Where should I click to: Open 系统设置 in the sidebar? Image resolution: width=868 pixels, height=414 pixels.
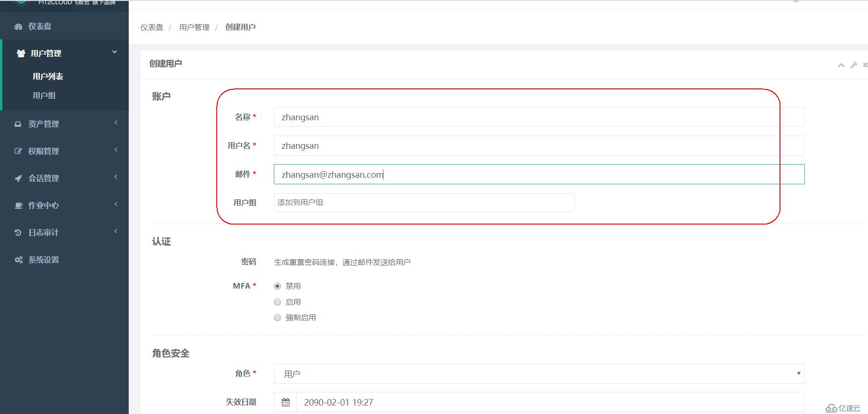point(44,260)
